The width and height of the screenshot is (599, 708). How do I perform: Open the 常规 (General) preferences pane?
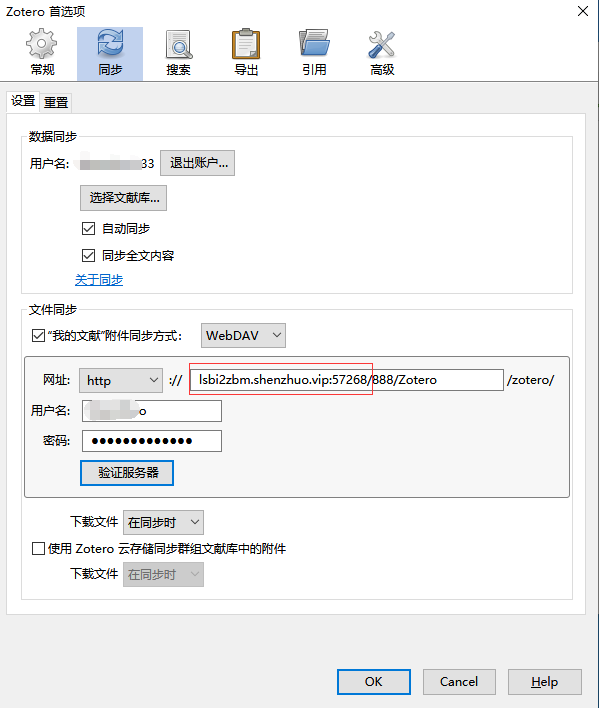click(x=42, y=53)
